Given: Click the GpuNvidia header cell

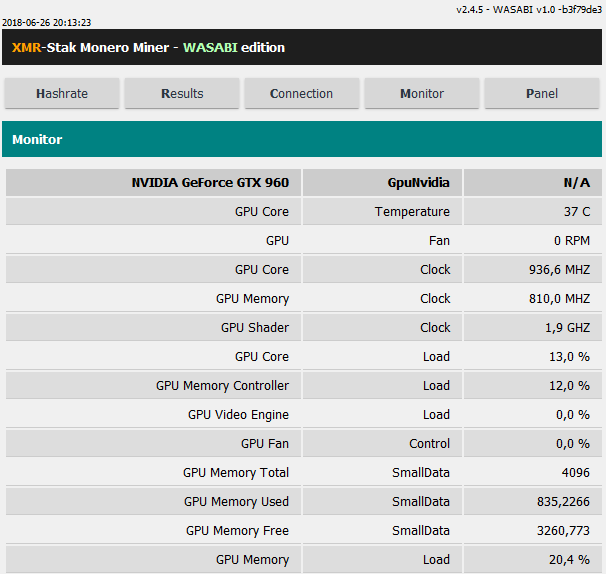Looking at the screenshot, I should 382,182.
